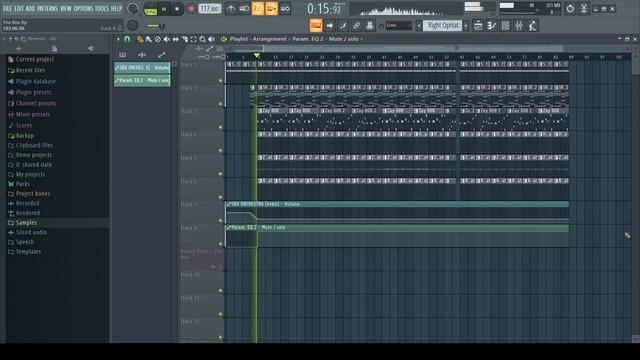Click the tools icon beside power icon
The image size is (640, 360).
pyautogui.click(x=584, y=9)
